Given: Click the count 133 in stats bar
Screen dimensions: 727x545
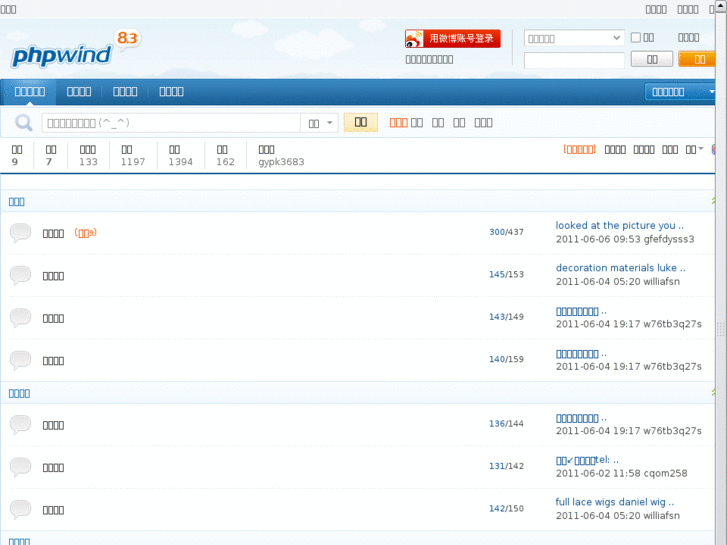Looking at the screenshot, I should pos(88,162).
